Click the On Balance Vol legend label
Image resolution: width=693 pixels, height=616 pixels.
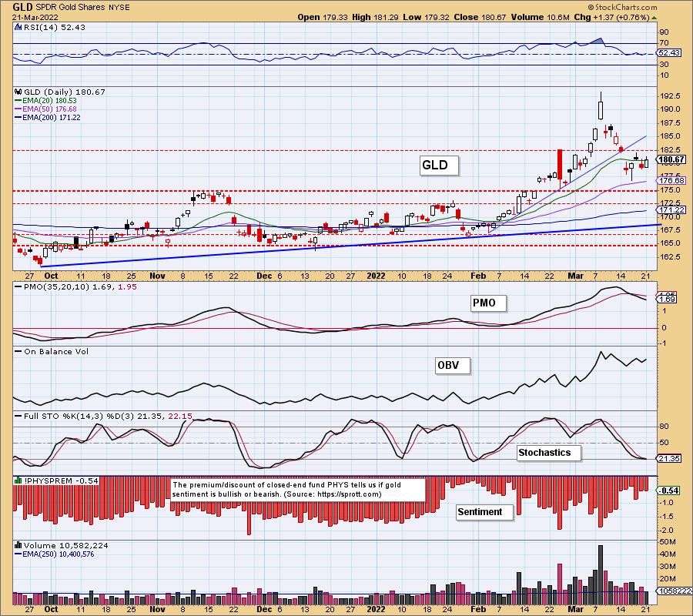tap(52, 352)
